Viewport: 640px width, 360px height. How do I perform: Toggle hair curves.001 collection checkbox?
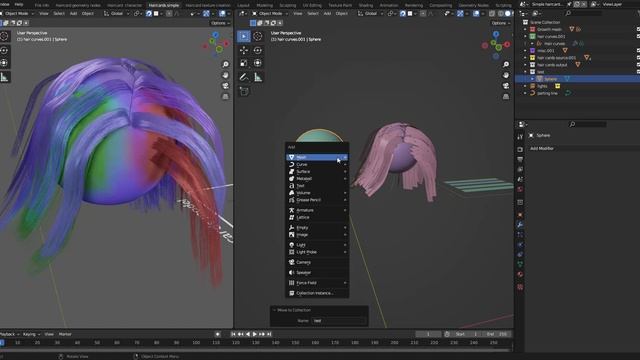click(x=638, y=36)
